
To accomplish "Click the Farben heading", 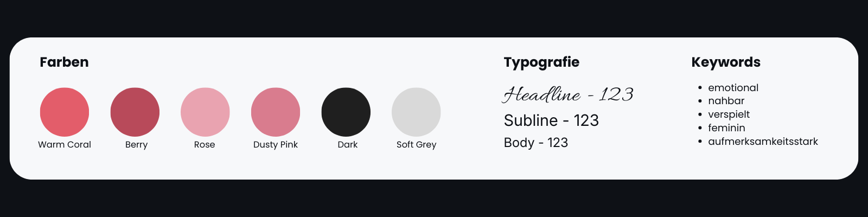I will pyautogui.click(x=64, y=62).
